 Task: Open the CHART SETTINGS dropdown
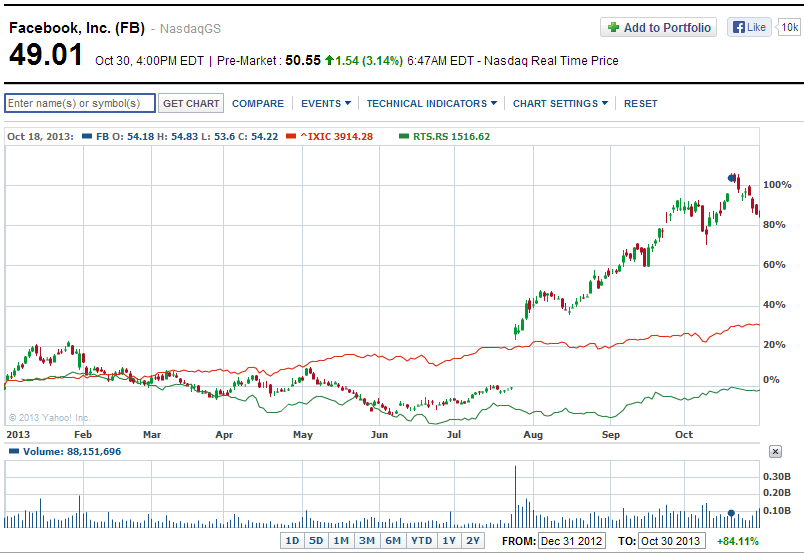560,104
